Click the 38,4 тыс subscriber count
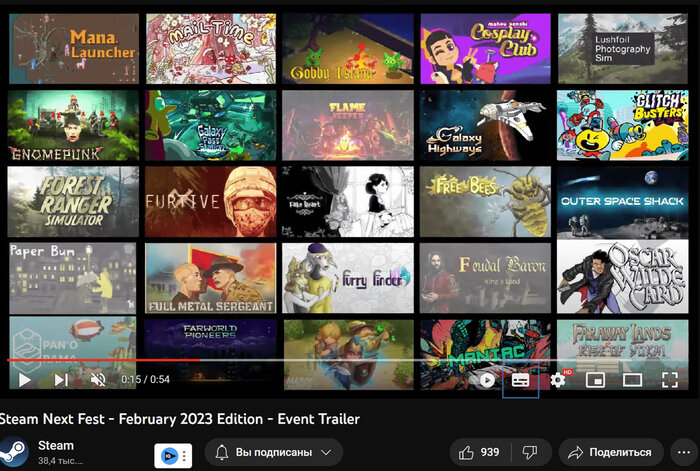 tap(60, 461)
